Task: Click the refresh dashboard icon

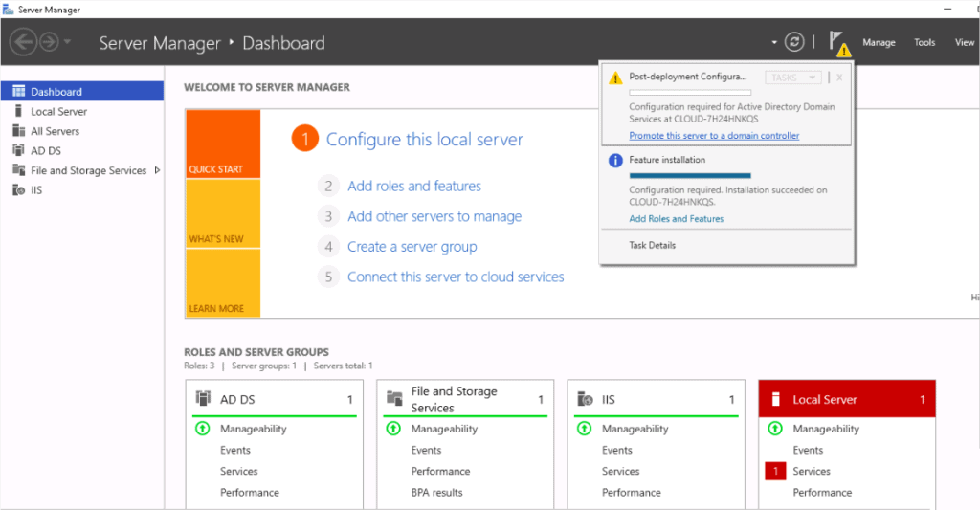Action: (x=794, y=42)
